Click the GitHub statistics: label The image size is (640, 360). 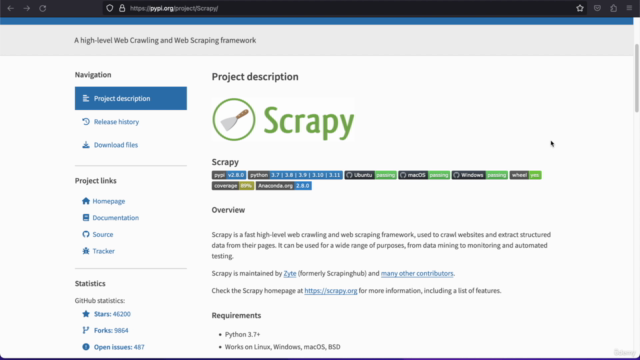coord(100,300)
